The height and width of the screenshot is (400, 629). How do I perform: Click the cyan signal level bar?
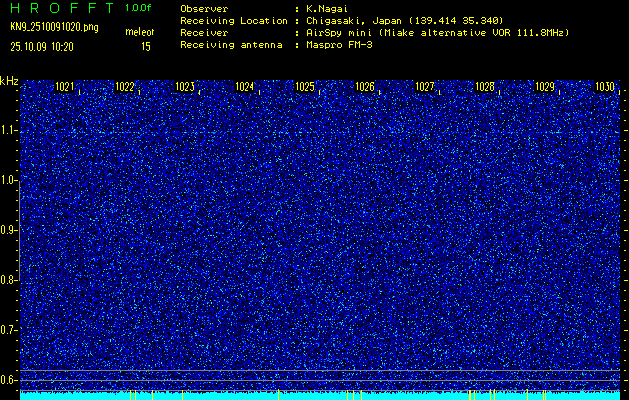320,395
